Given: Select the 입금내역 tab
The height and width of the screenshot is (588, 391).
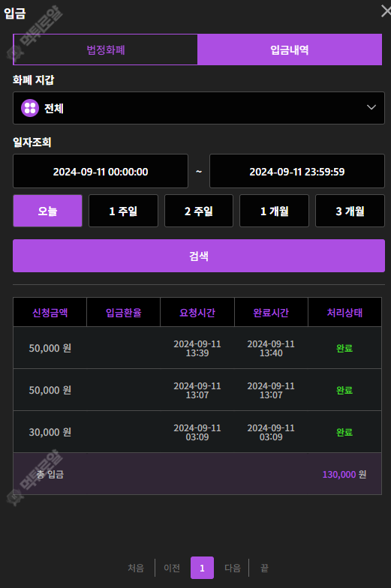Looking at the screenshot, I should [290, 49].
